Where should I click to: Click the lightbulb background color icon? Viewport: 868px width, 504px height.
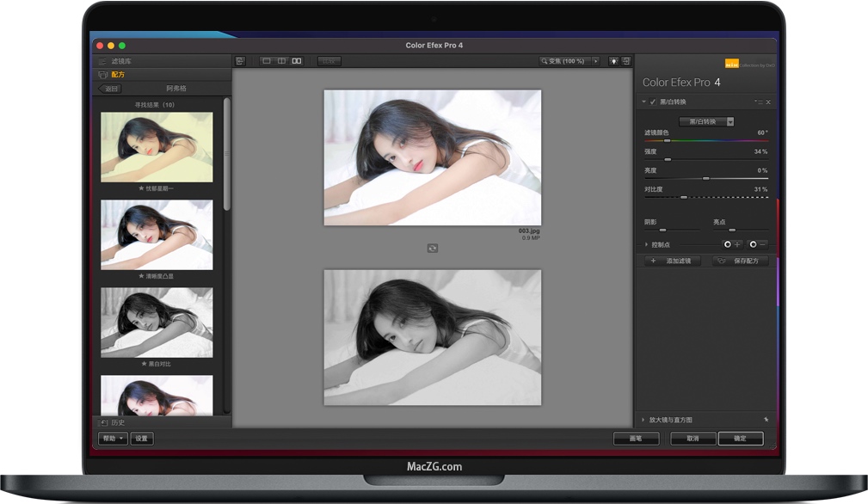click(614, 61)
